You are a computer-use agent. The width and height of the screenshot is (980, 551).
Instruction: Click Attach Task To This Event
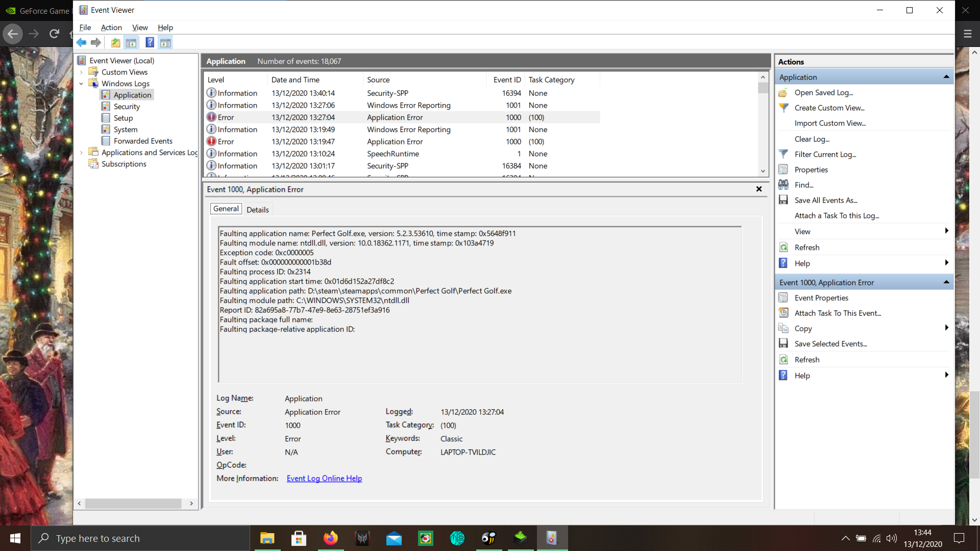click(x=837, y=313)
